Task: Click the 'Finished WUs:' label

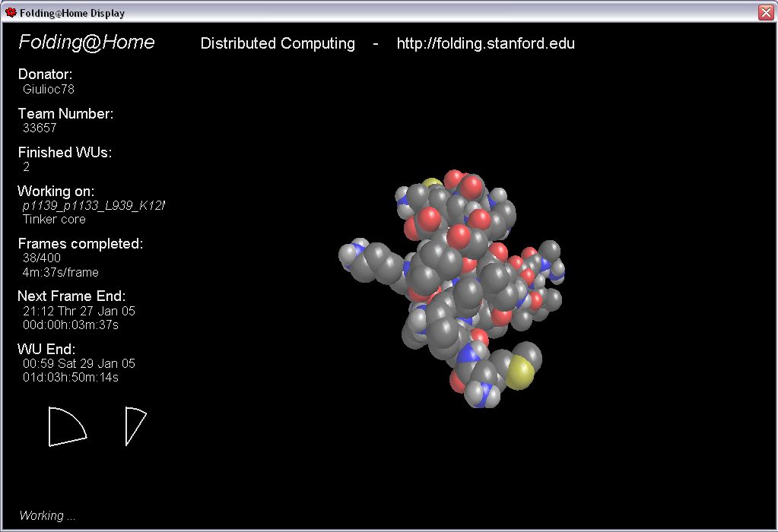Action: [65, 152]
